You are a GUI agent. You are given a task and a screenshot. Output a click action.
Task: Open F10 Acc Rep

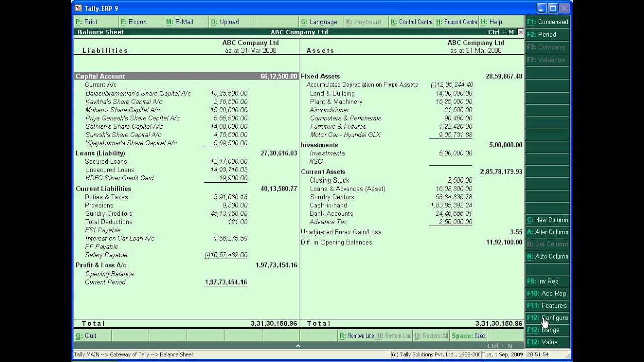point(547,293)
